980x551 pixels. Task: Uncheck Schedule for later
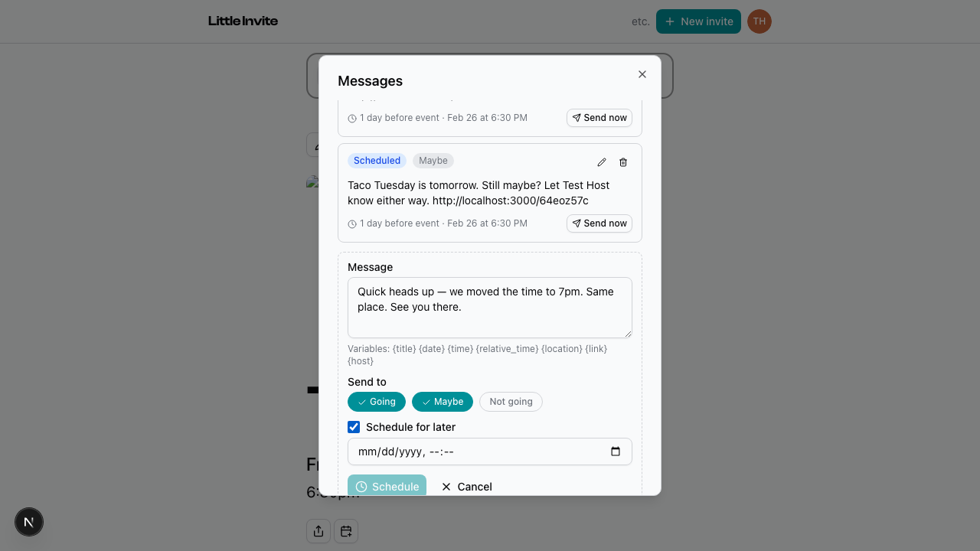[354, 427]
